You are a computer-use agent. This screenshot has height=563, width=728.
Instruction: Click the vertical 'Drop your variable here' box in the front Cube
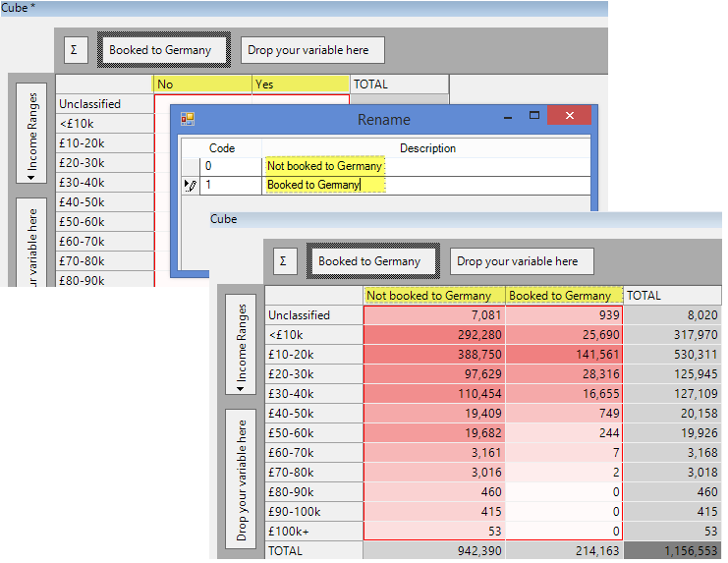coord(241,479)
